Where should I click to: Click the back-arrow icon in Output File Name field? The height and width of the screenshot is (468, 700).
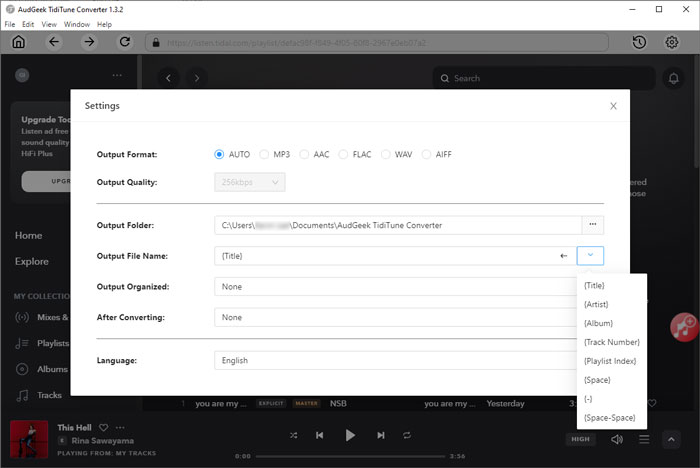click(564, 256)
